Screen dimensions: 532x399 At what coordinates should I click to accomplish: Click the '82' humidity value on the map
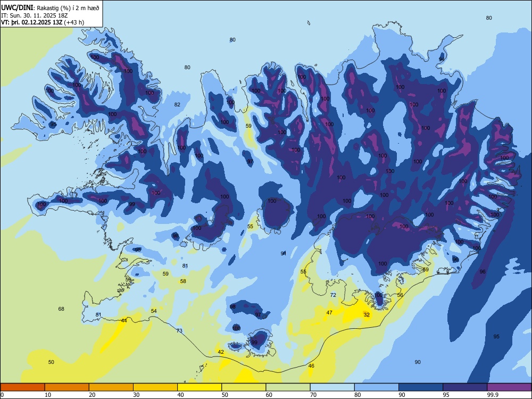pyautogui.click(x=178, y=105)
